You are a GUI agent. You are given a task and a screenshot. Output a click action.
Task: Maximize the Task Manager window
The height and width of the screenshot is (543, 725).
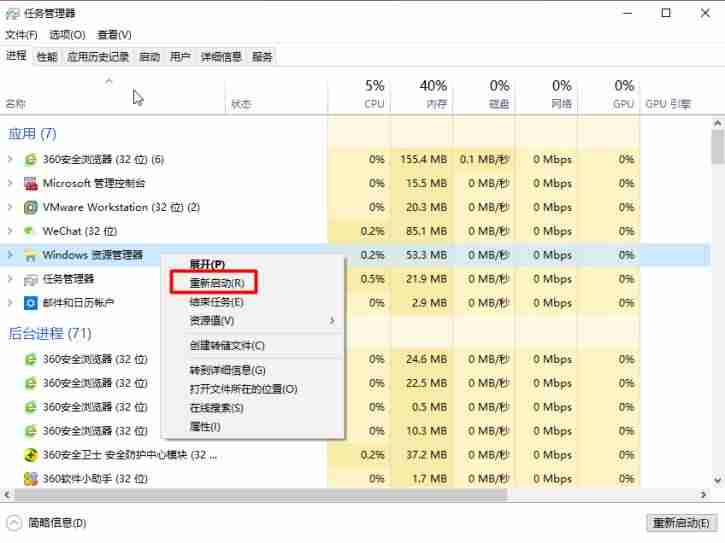pos(666,13)
